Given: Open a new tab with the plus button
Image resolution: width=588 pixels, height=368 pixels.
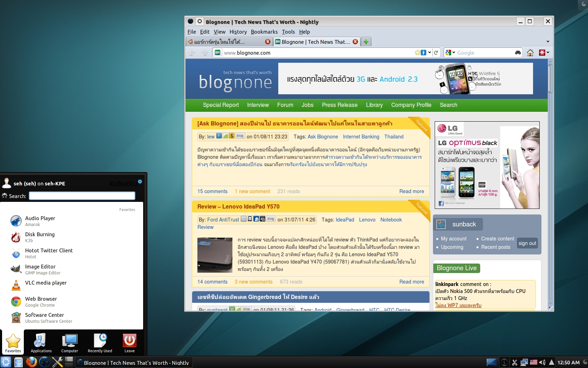Looking at the screenshot, I should [366, 42].
